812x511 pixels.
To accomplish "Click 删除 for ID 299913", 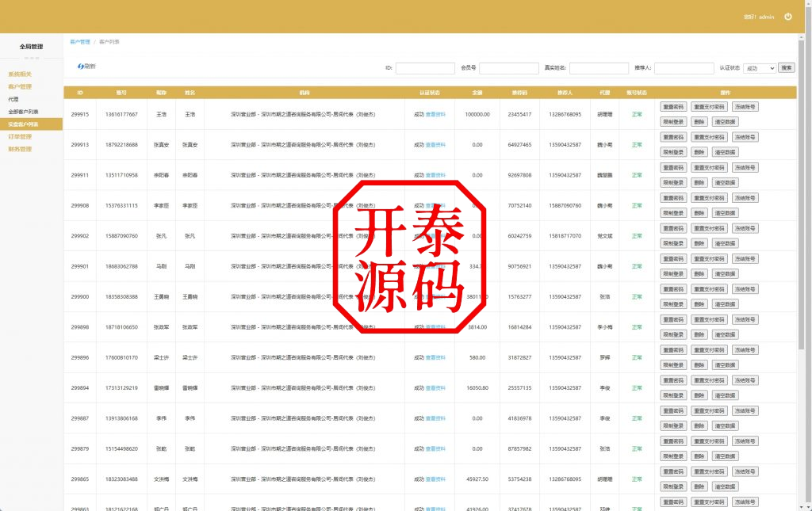I will [x=699, y=153].
